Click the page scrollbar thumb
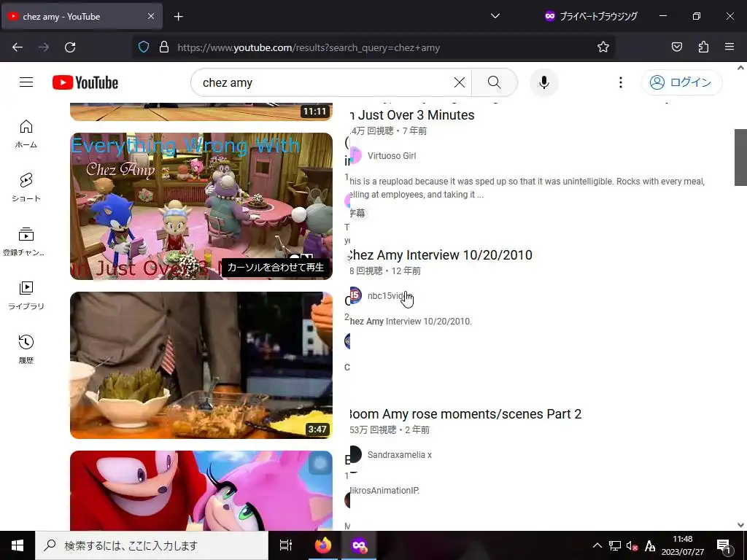 click(740, 157)
